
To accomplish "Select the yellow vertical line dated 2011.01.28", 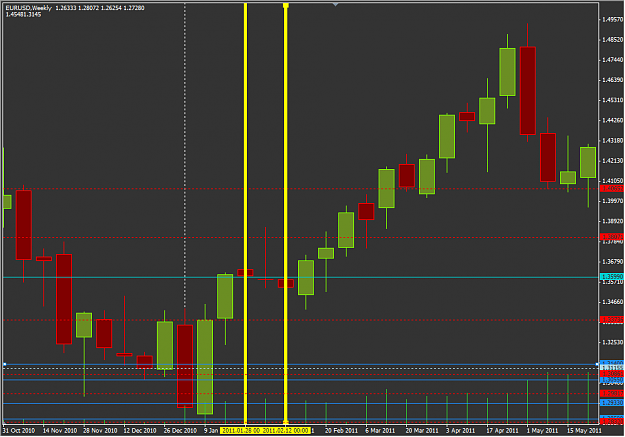I will (x=246, y=213).
